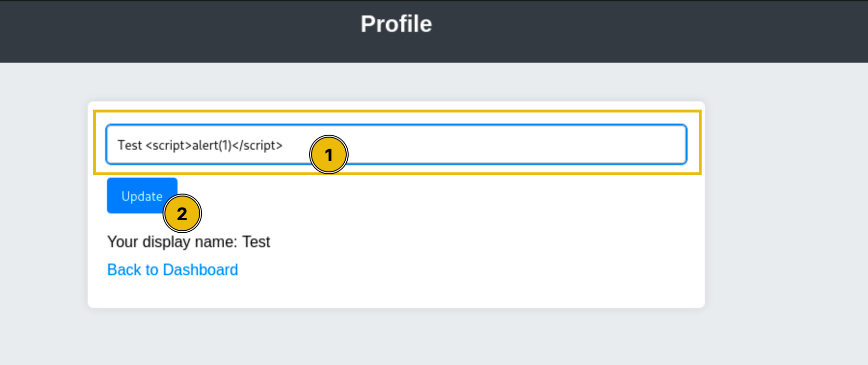Click the empty right end of the input field
The width and height of the screenshot is (868, 365).
627,145
